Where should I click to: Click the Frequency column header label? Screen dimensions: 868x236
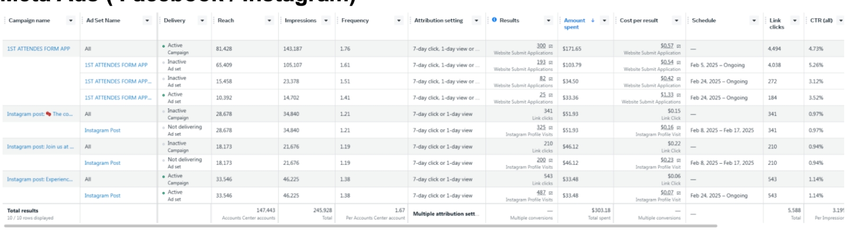[x=355, y=20]
